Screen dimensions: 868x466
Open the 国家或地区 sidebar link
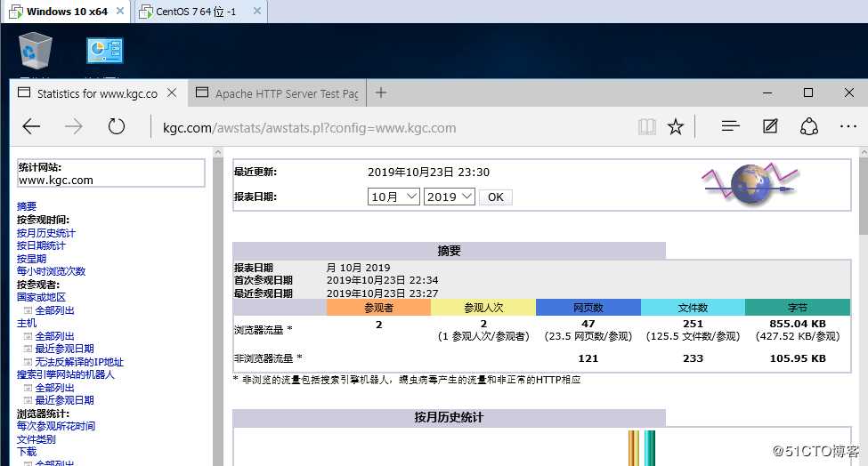[x=41, y=297]
